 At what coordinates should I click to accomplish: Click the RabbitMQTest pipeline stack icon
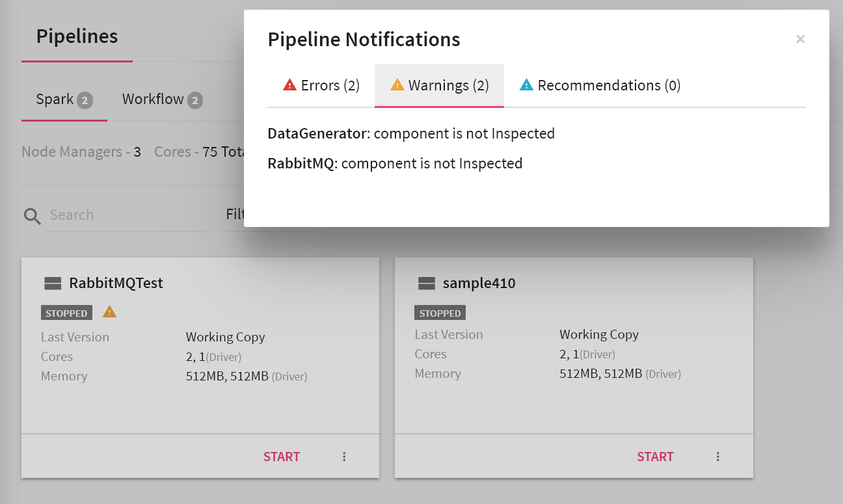(x=53, y=283)
